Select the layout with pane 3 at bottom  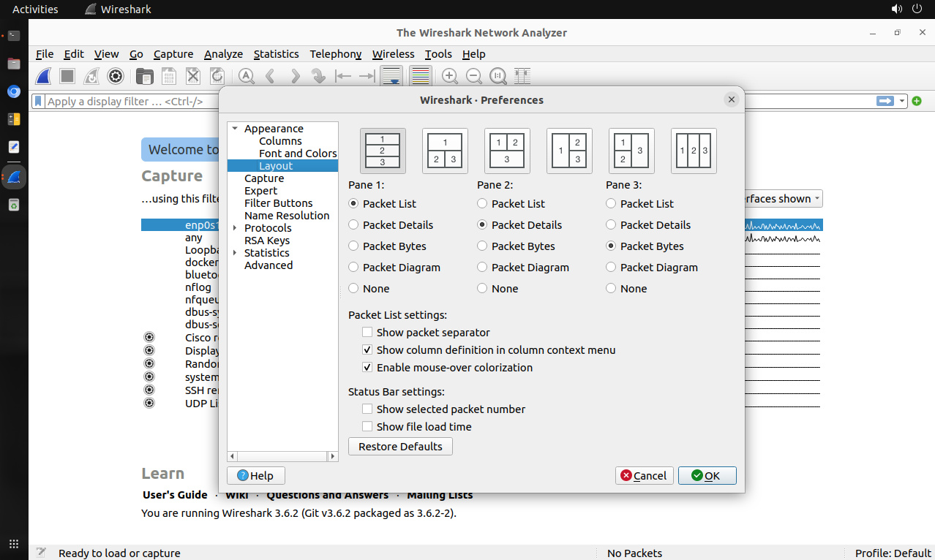pyautogui.click(x=507, y=151)
